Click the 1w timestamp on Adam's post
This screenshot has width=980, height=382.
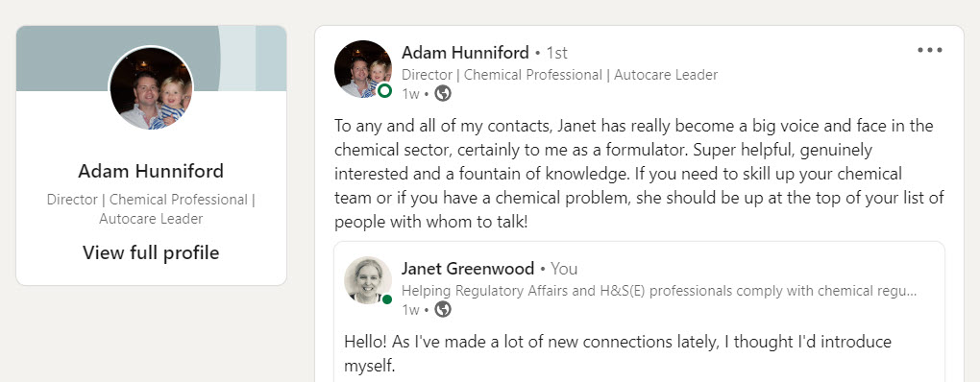click(x=410, y=94)
